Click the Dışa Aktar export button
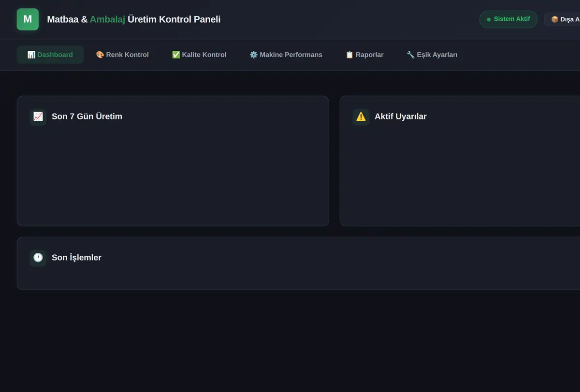The width and height of the screenshot is (580, 392). coord(562,19)
